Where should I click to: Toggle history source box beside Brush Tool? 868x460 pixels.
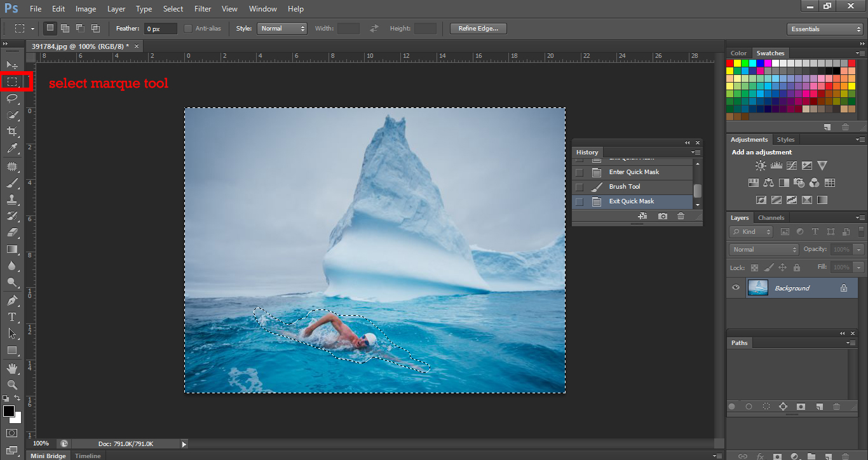(x=579, y=187)
